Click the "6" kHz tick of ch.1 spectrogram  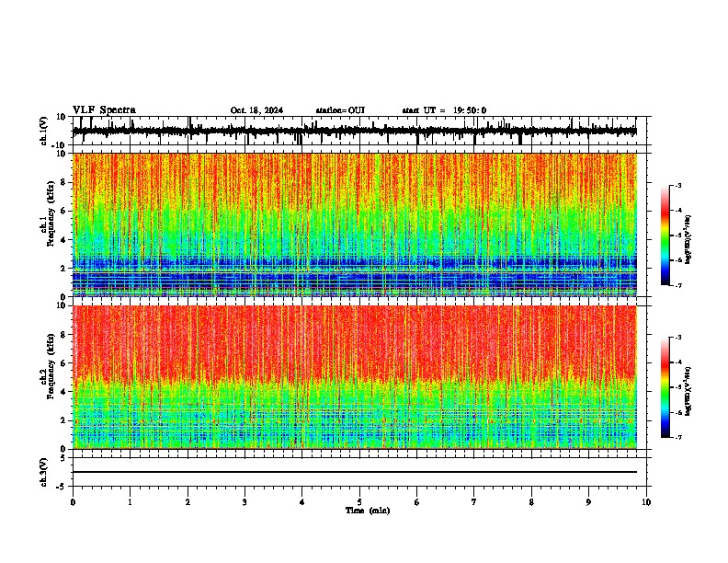click(x=64, y=211)
